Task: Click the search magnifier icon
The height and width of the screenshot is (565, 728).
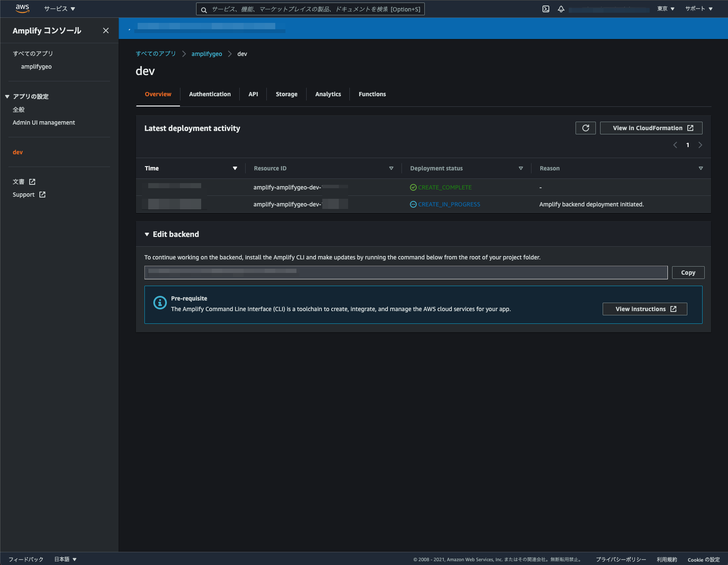Action: [x=204, y=10]
